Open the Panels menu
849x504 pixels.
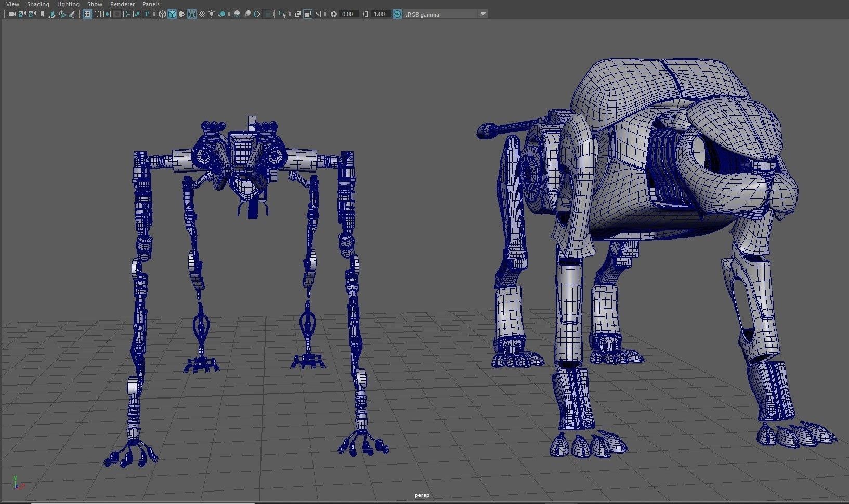click(x=151, y=4)
